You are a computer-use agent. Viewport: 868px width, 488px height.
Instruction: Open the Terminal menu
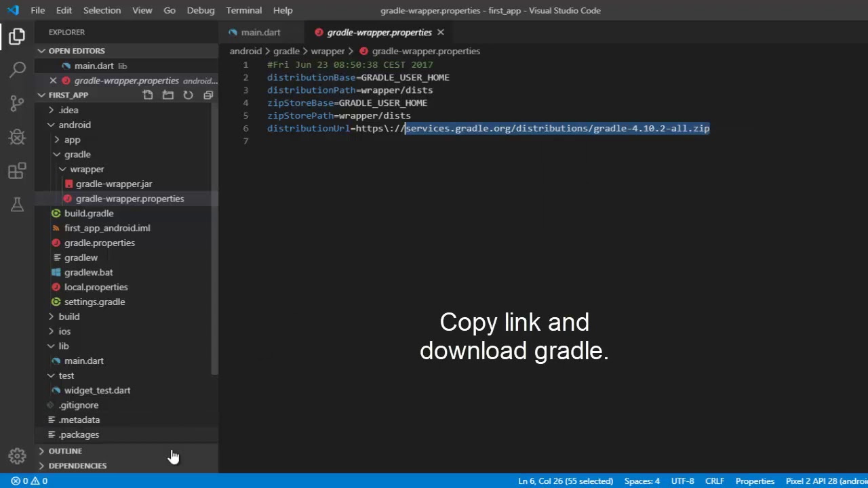(x=244, y=10)
